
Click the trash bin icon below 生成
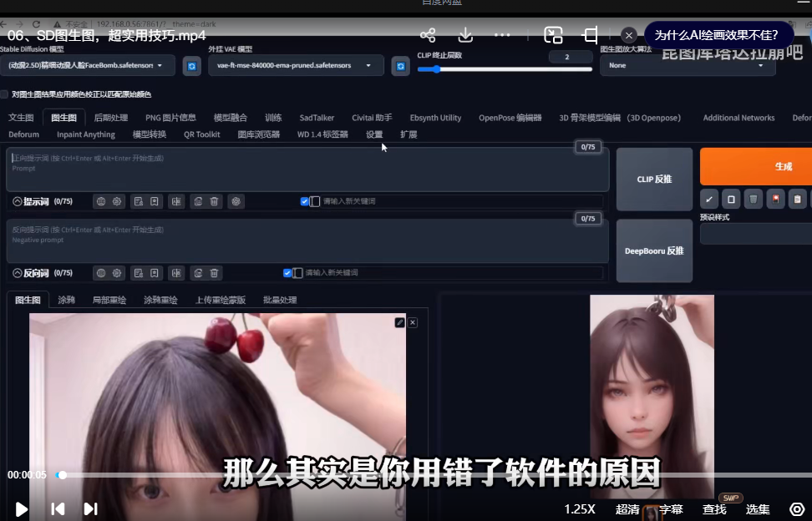click(754, 200)
